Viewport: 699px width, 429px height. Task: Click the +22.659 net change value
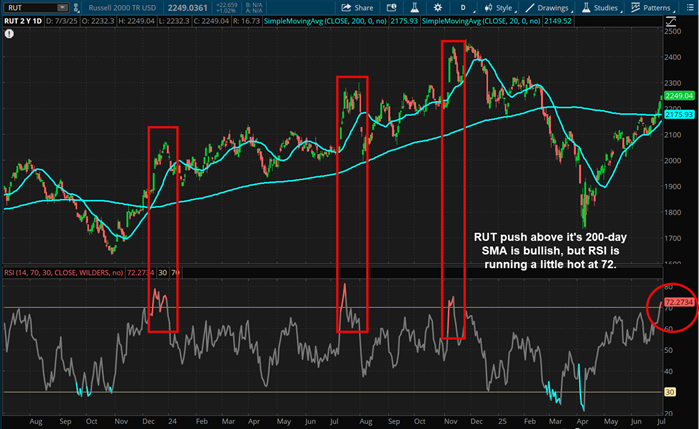click(x=227, y=5)
